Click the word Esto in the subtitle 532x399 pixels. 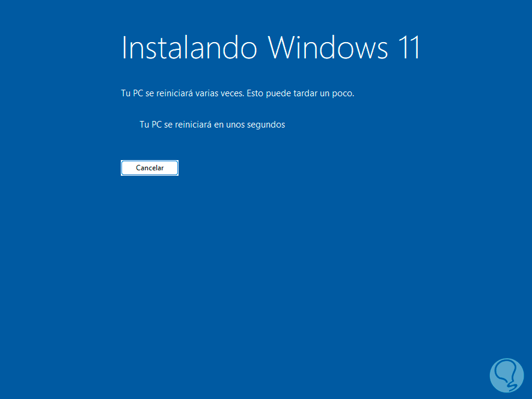coord(255,93)
